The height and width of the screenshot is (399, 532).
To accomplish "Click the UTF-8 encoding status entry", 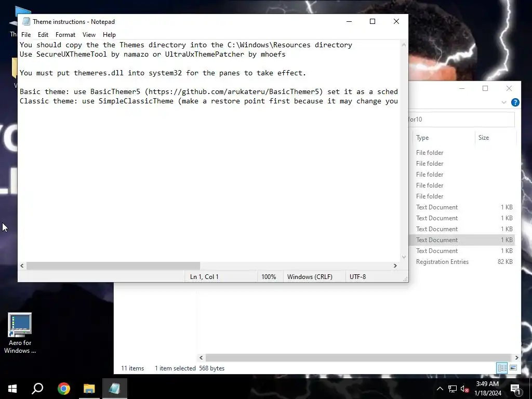I will [357, 277].
